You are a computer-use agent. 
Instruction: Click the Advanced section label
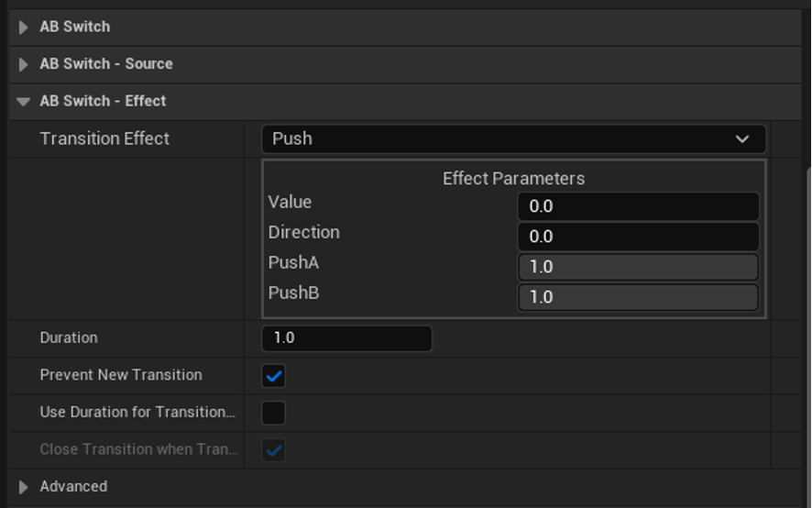coord(73,487)
